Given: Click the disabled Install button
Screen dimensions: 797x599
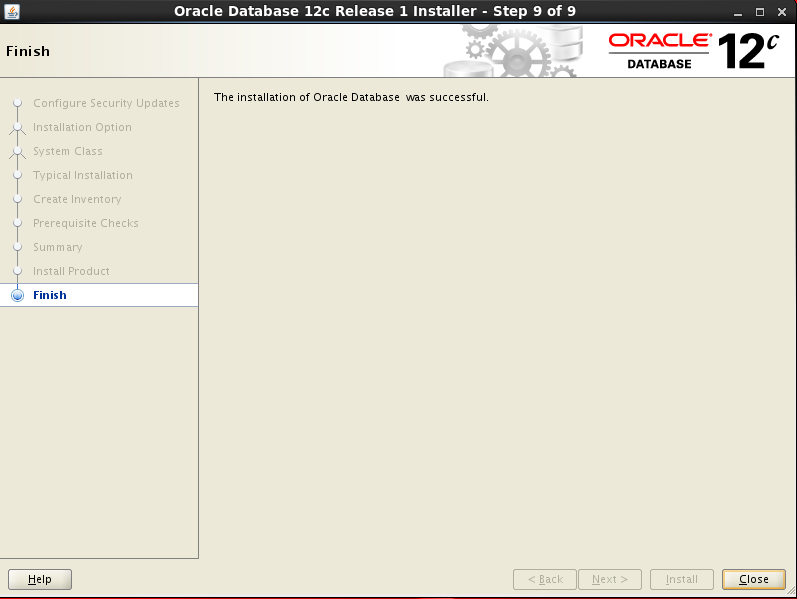Looking at the screenshot, I should tap(682, 579).
